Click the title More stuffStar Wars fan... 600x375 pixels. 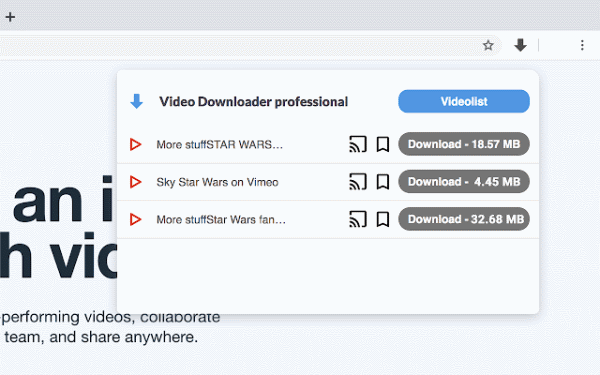[221, 220]
